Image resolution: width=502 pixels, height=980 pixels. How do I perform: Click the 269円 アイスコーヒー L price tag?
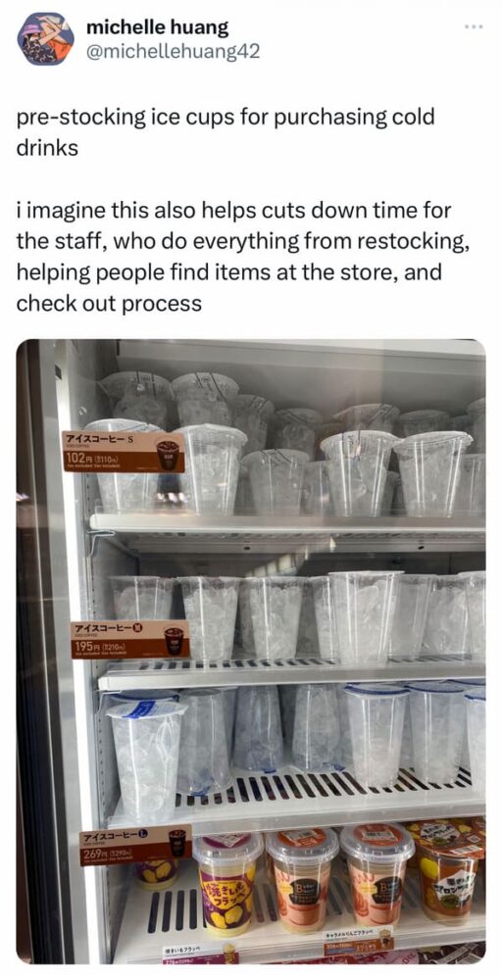pos(135,845)
